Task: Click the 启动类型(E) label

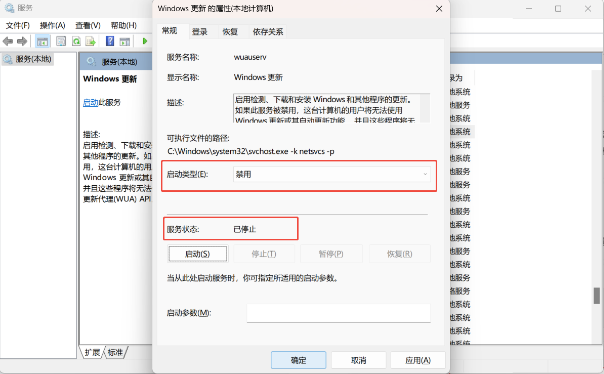Action: [x=187, y=174]
